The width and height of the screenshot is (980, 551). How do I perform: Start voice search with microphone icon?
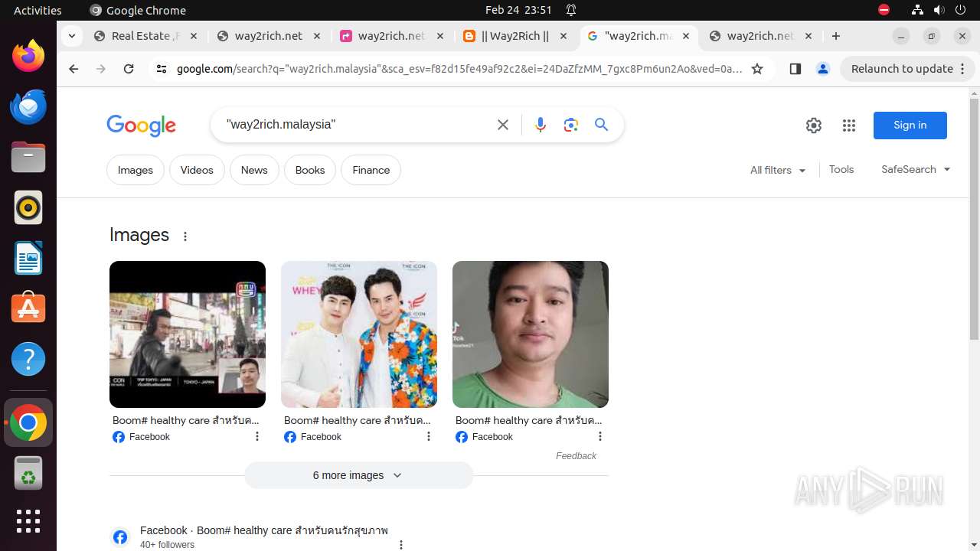click(x=541, y=125)
